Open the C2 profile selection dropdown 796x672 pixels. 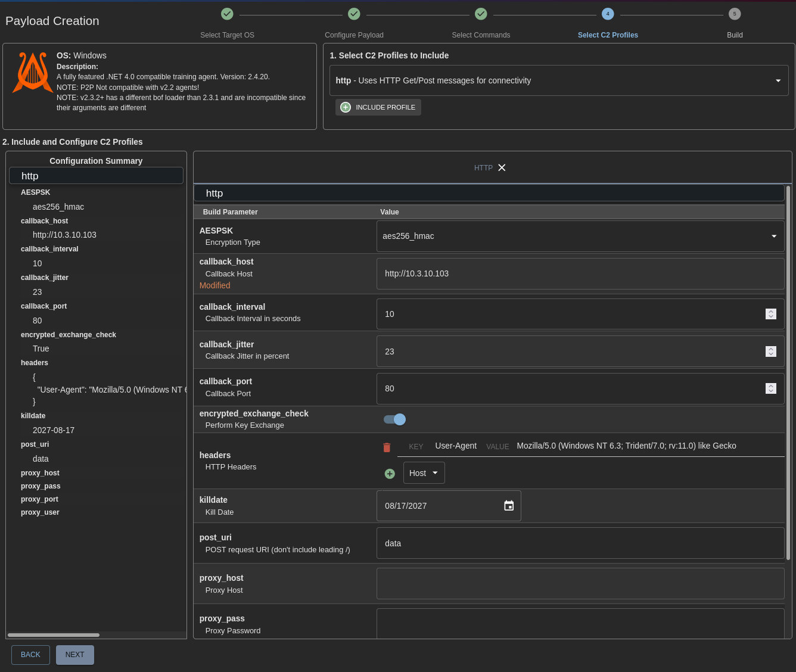tap(559, 80)
